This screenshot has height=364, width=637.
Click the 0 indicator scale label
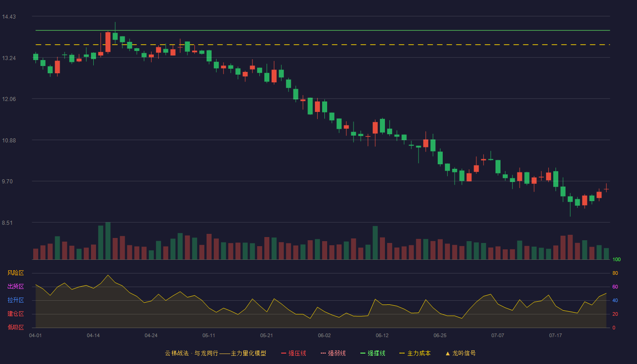pos(614,328)
